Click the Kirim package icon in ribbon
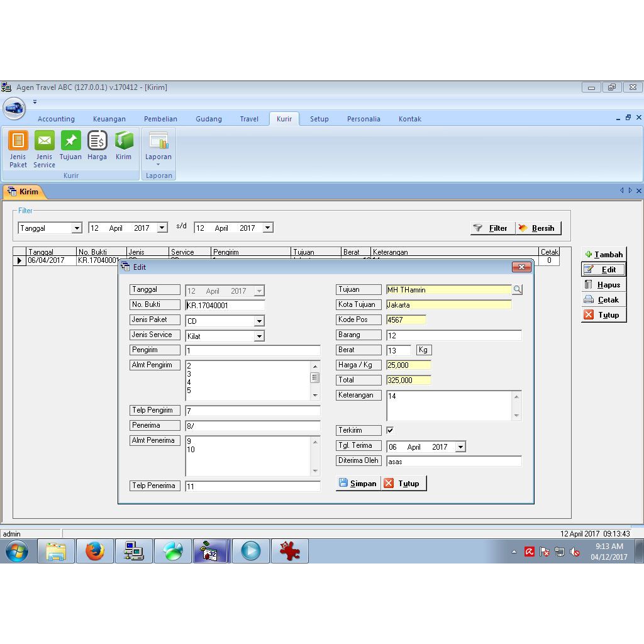Screen dimensions: 644x644 [123, 141]
